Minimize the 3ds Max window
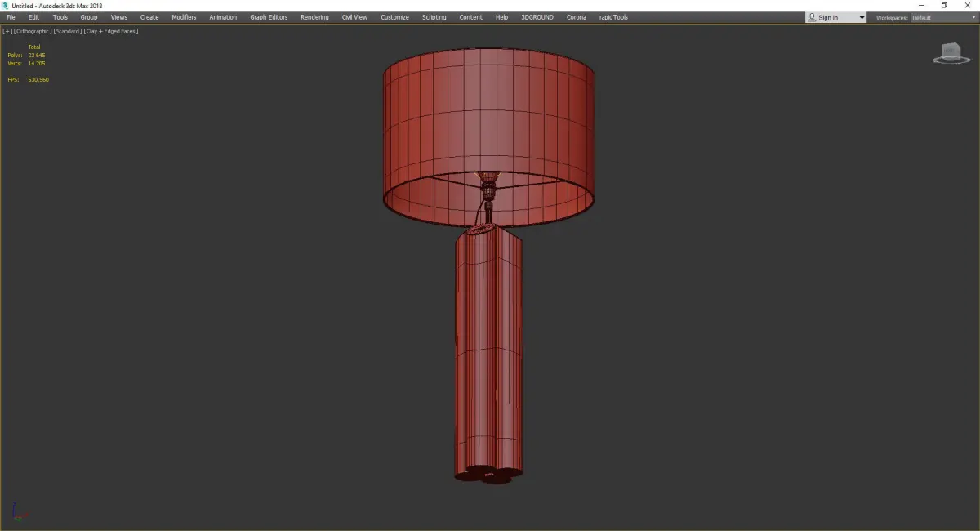Image resolution: width=980 pixels, height=531 pixels. 921,5
